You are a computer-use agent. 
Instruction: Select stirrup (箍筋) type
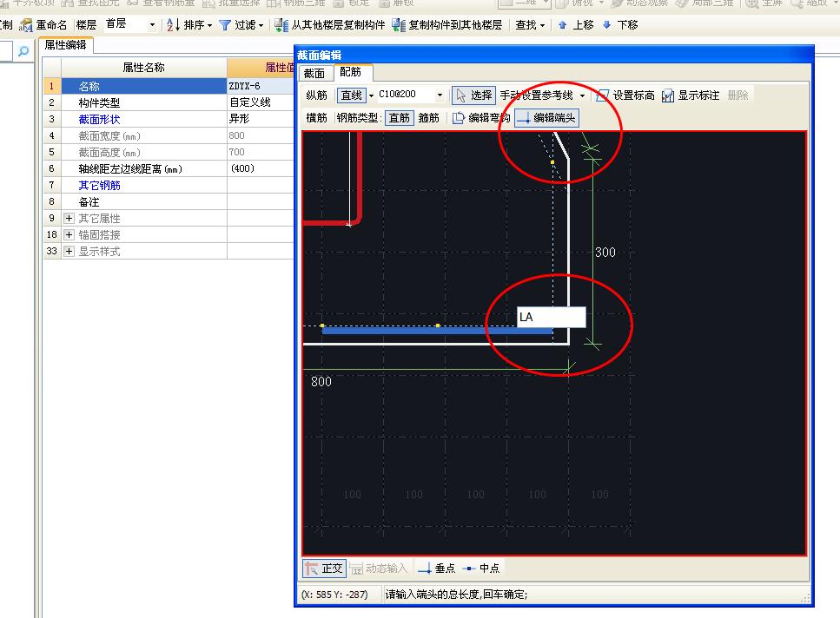tap(428, 118)
